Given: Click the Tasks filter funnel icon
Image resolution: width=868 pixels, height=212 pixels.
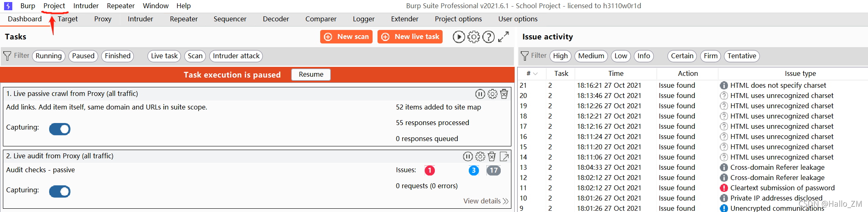Looking at the screenshot, I should pyautogui.click(x=7, y=56).
